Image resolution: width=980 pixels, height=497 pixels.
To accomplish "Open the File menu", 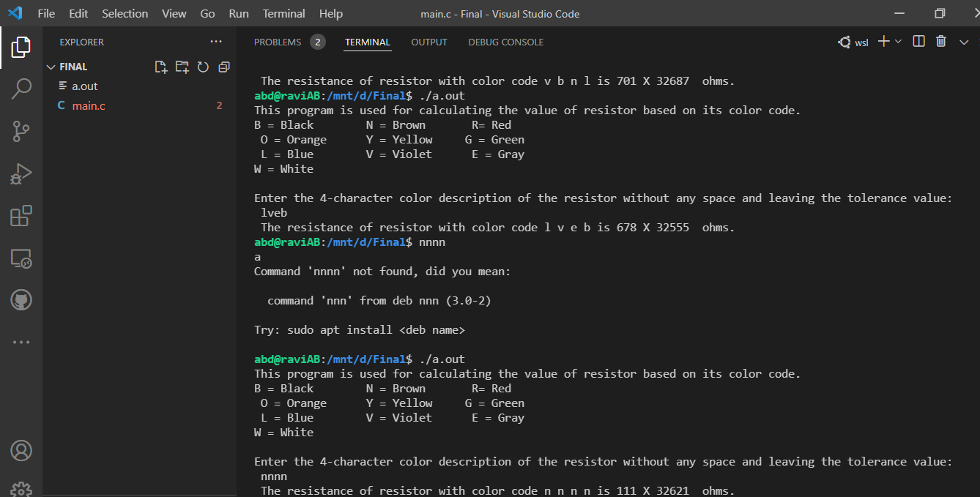I will (x=45, y=13).
